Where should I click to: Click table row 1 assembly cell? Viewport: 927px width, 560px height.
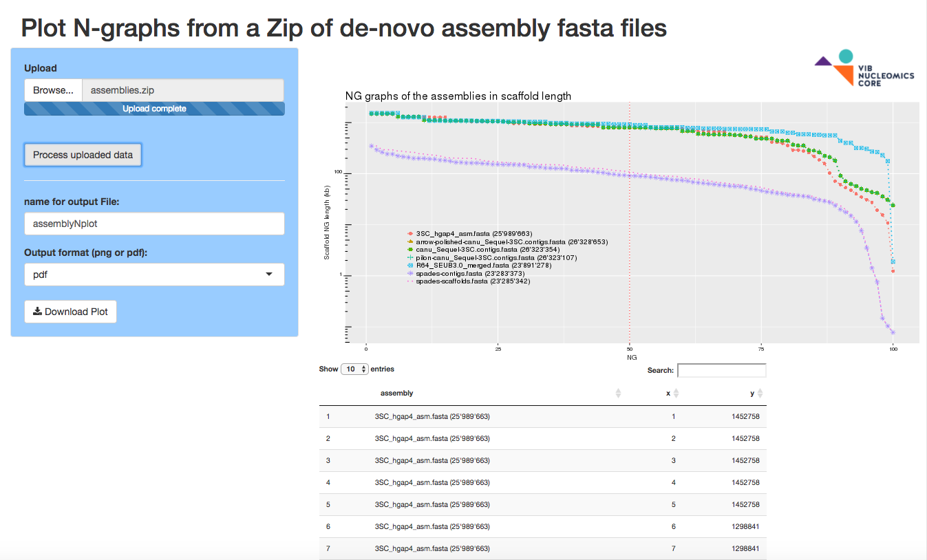coord(431,416)
